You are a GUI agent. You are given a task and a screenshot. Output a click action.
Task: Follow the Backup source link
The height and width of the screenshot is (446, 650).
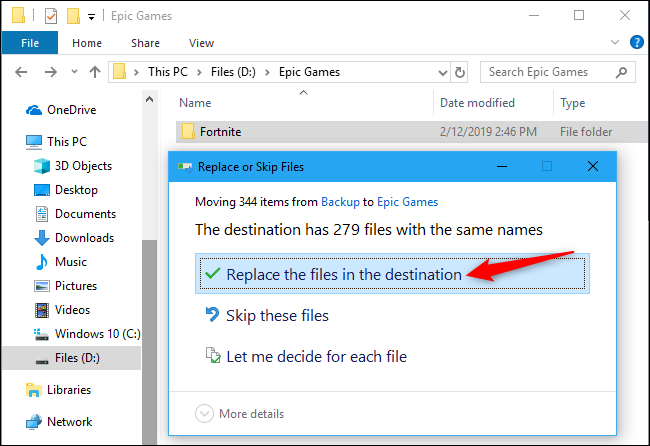click(x=340, y=202)
